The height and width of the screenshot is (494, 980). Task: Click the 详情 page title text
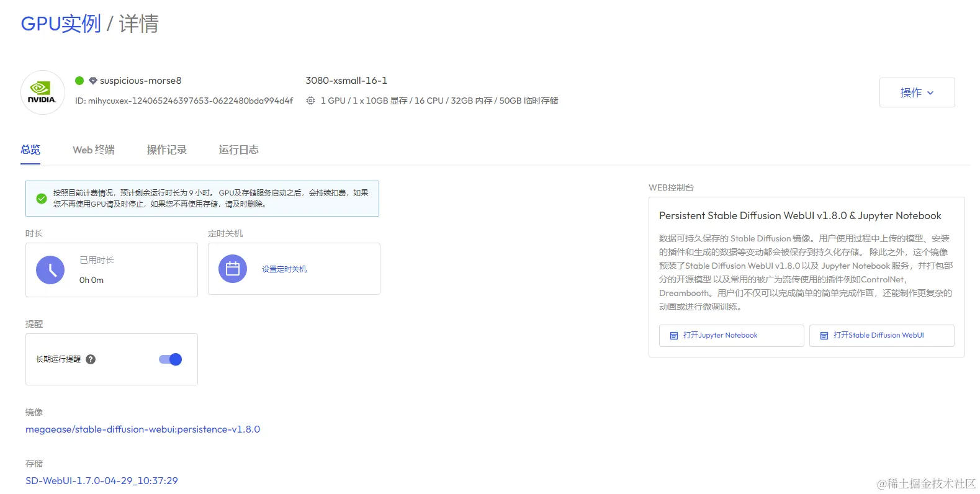138,24
